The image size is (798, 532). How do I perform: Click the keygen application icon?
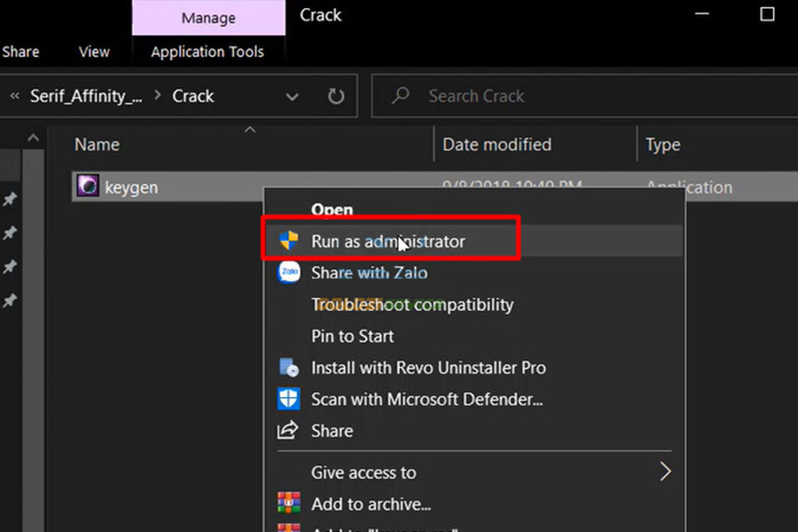(88, 185)
